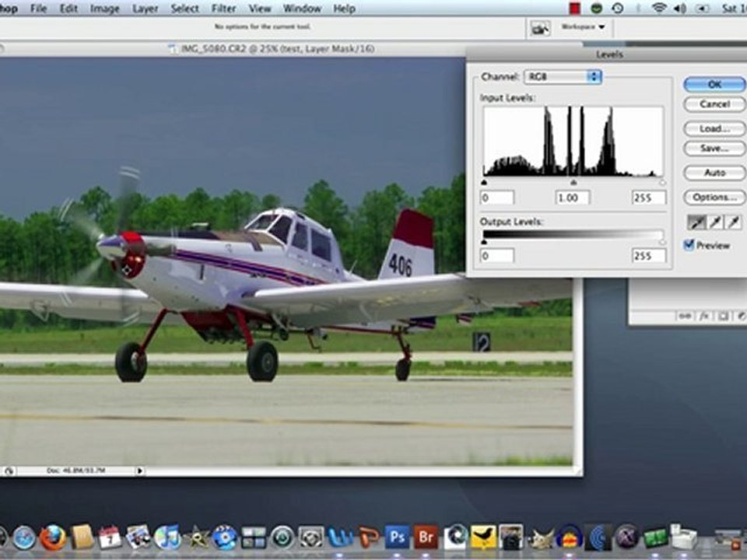Open the Layer menu

[145, 9]
